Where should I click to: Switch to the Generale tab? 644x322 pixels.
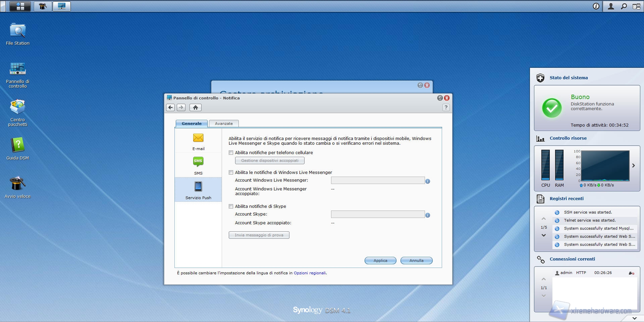[x=192, y=124]
